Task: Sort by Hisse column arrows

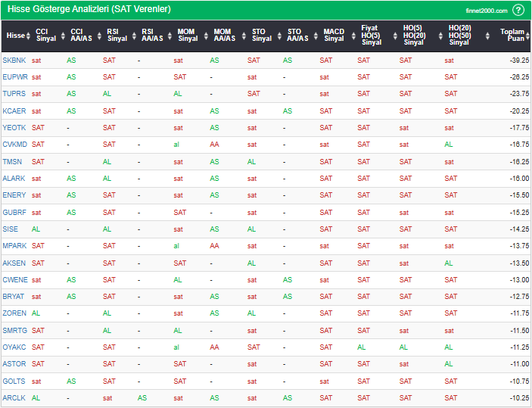Action: (x=29, y=36)
